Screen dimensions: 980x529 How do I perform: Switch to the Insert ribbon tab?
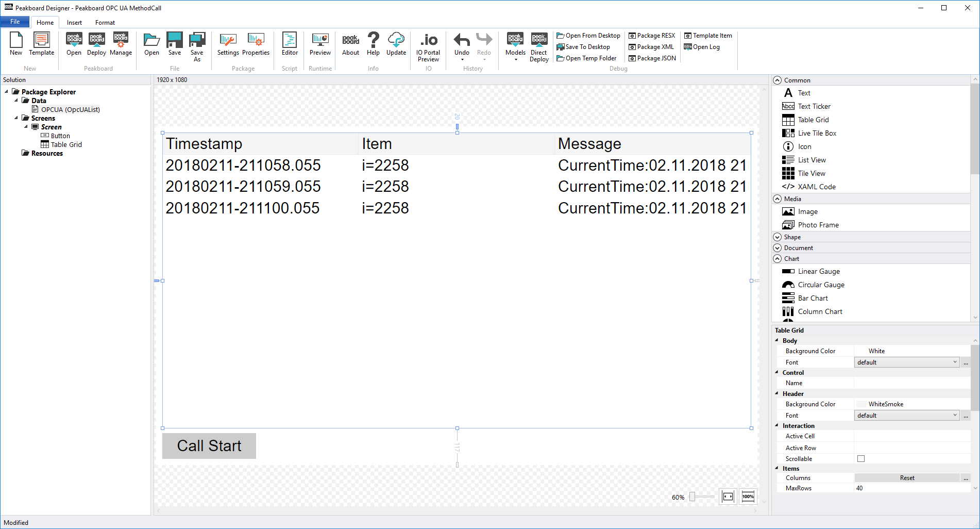tap(74, 23)
